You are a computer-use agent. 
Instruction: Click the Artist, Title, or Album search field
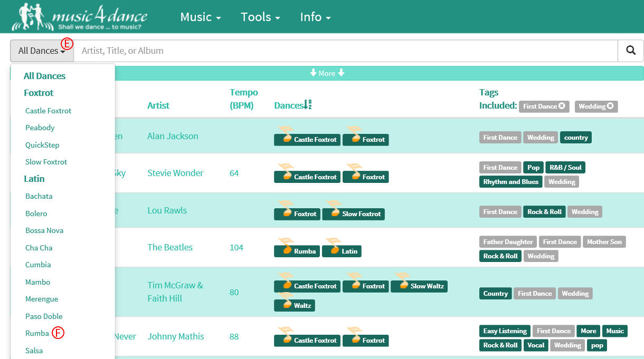coord(345,51)
